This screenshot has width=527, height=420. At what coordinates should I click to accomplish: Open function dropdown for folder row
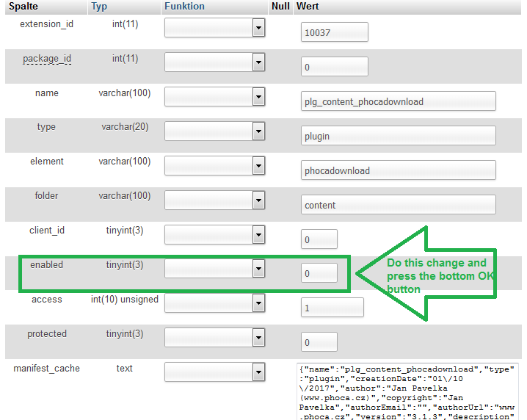(214, 200)
